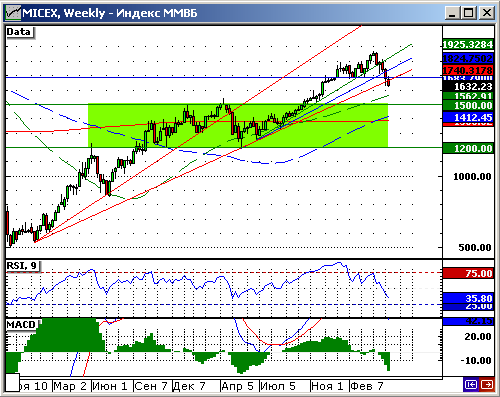
Task: Click the Апр 5 date label
Action: coord(237,386)
